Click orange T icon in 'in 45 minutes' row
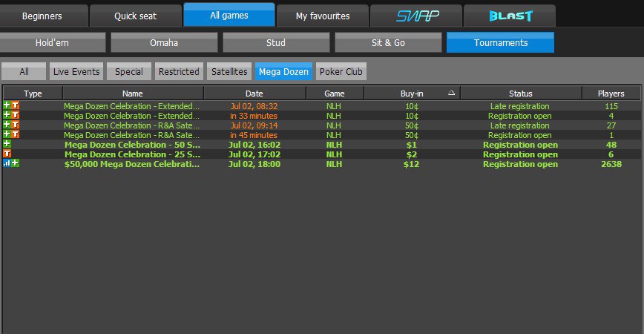The image size is (644, 334). point(15,134)
